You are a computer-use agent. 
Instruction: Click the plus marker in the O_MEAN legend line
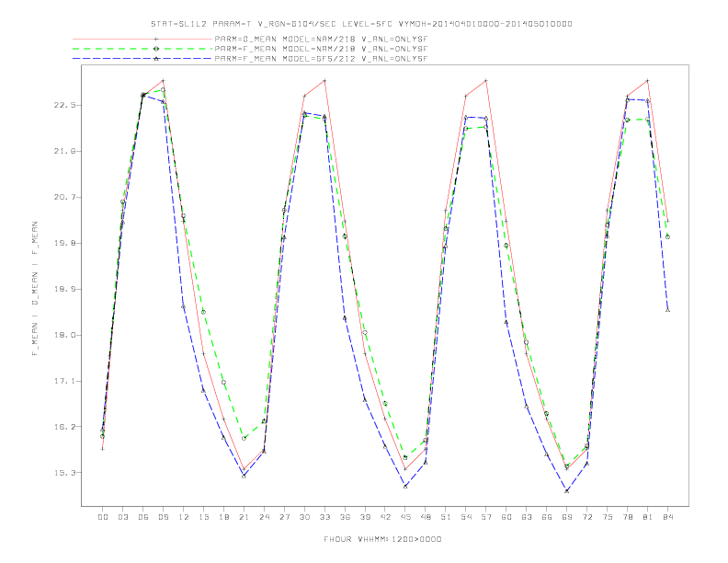pos(156,39)
